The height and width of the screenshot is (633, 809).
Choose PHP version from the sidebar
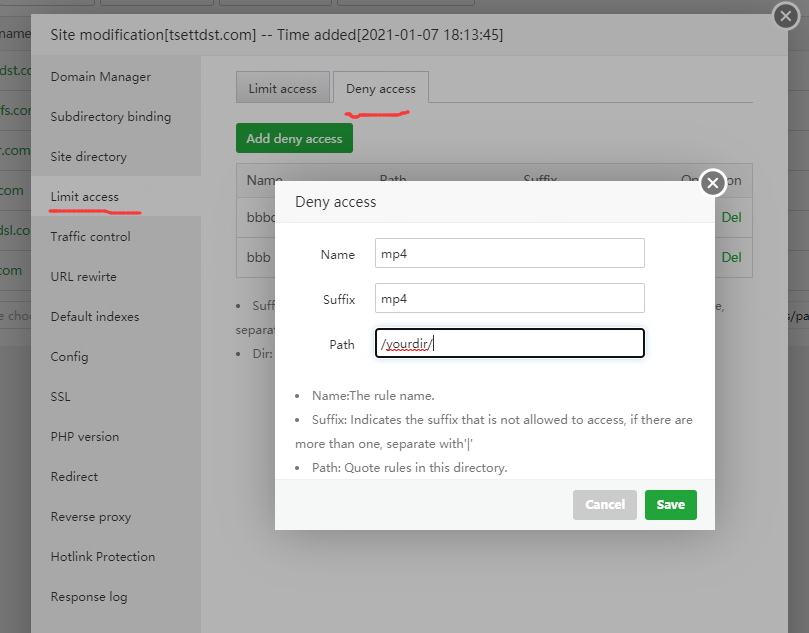[x=85, y=436]
